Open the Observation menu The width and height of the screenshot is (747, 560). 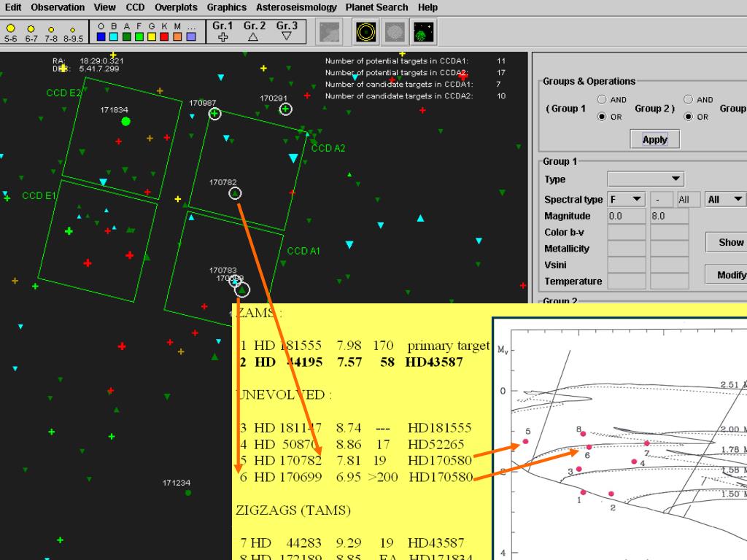point(58,7)
